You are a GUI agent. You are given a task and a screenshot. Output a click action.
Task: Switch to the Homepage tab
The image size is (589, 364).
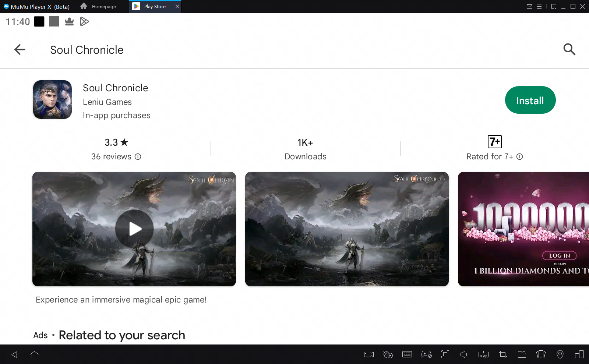click(x=98, y=7)
